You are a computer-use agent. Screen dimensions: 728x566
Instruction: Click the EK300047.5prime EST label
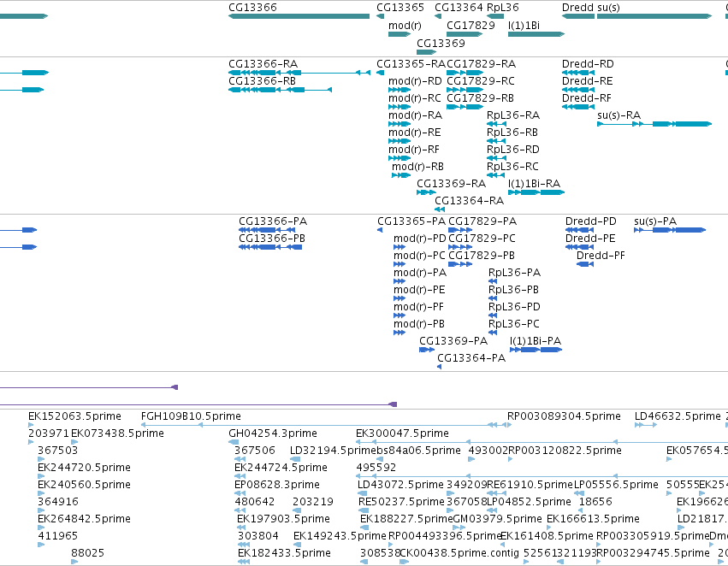pos(402,433)
